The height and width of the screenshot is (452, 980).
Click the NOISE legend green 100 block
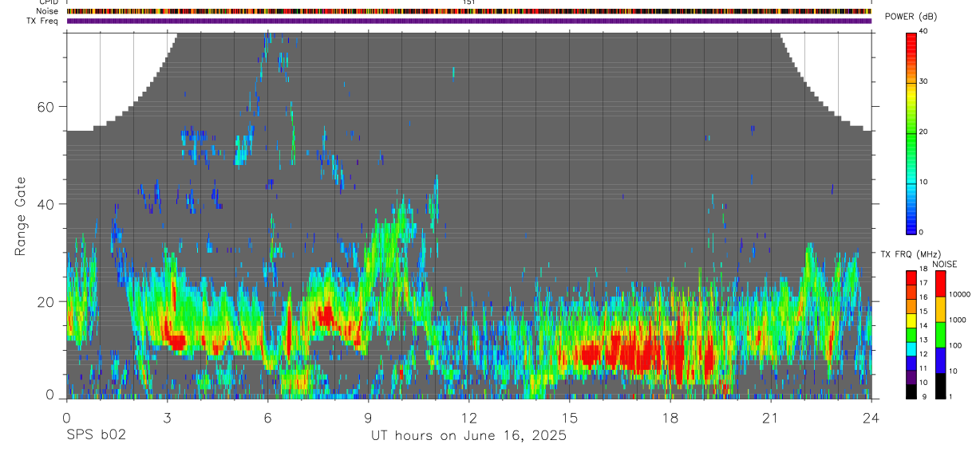click(x=939, y=335)
